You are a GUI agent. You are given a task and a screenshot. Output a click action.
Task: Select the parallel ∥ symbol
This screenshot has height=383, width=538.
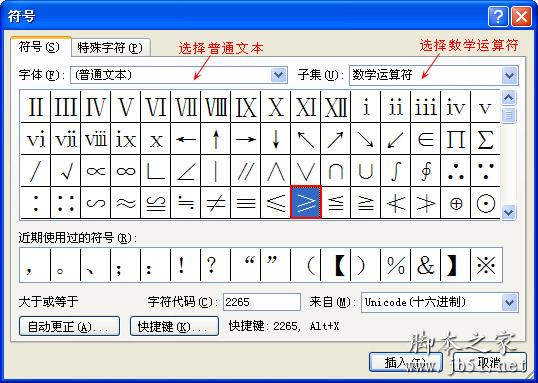(x=246, y=171)
